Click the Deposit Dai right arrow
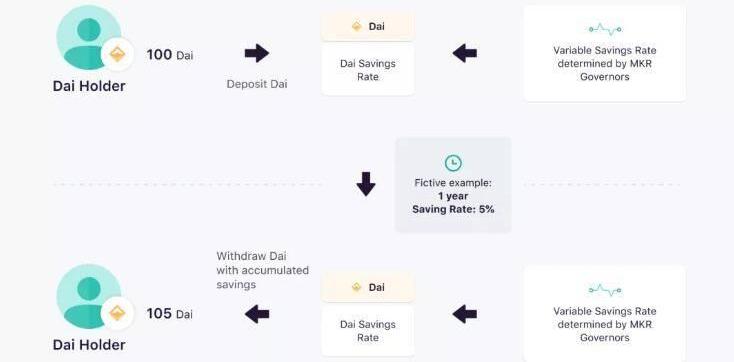 [257, 53]
